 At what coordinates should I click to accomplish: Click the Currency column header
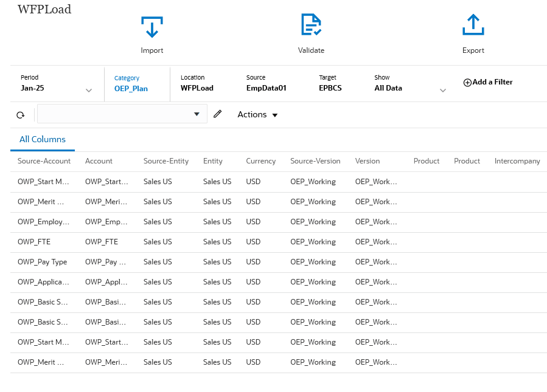(x=260, y=161)
